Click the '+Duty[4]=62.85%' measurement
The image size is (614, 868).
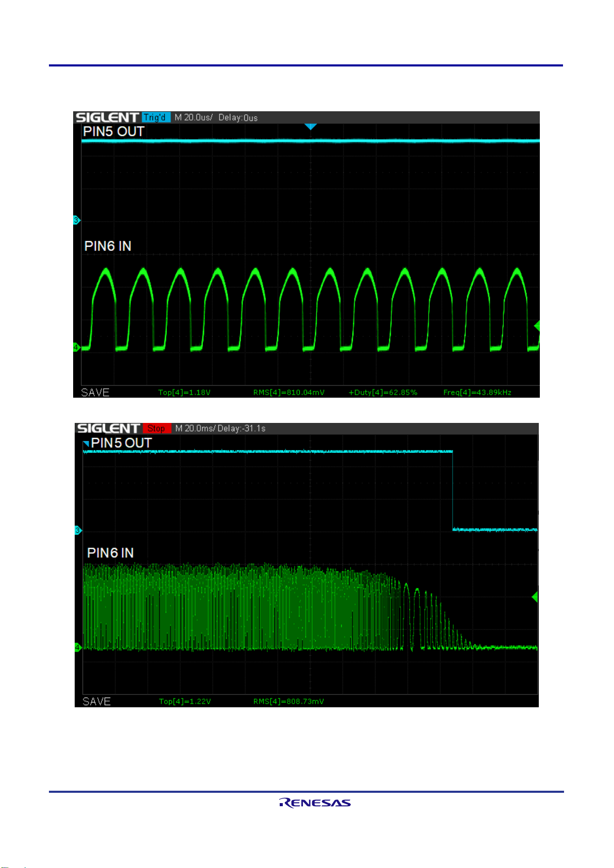383,393
